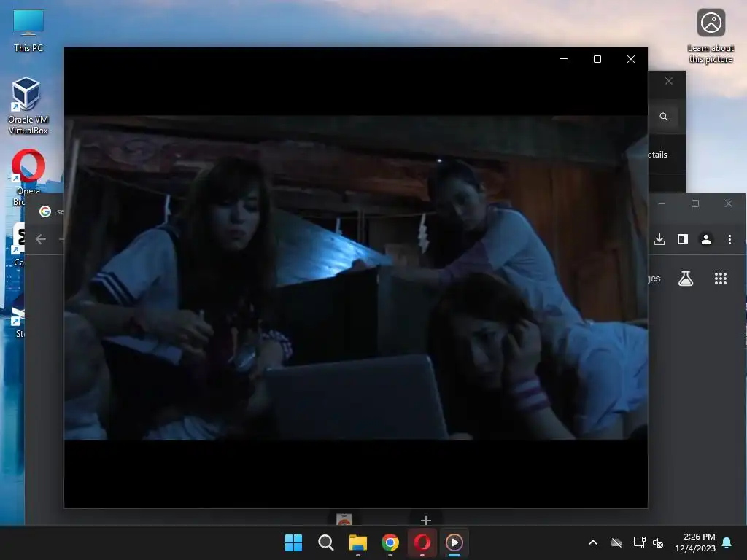Click Media Player taskbar icon
The image size is (747, 560).
(x=454, y=542)
